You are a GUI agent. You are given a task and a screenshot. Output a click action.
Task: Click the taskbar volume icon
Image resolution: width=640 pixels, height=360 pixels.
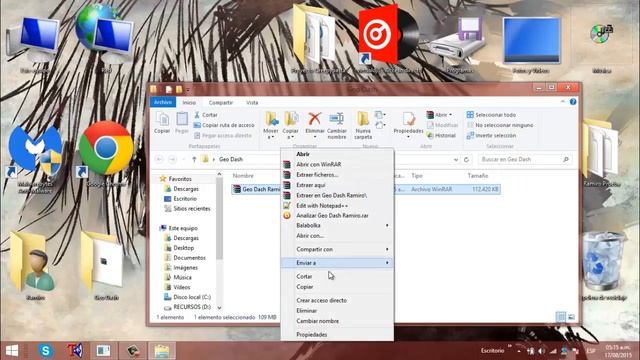point(542,351)
